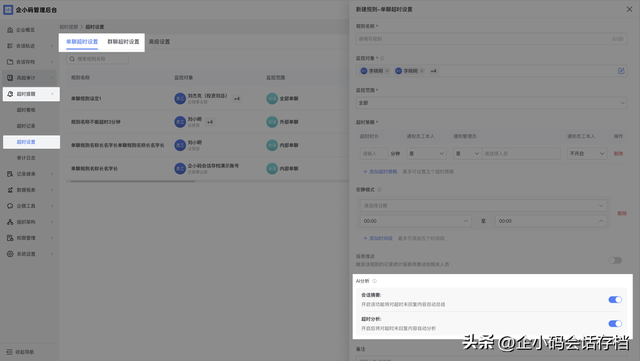Click the 会话轨迹 sidebar icon
Viewport: 640px width, 361px height.
tap(10, 46)
